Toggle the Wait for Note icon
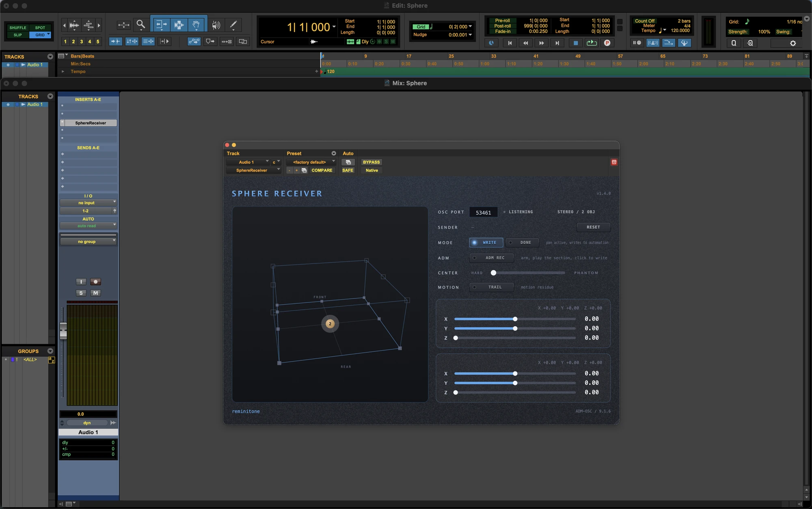 point(637,43)
